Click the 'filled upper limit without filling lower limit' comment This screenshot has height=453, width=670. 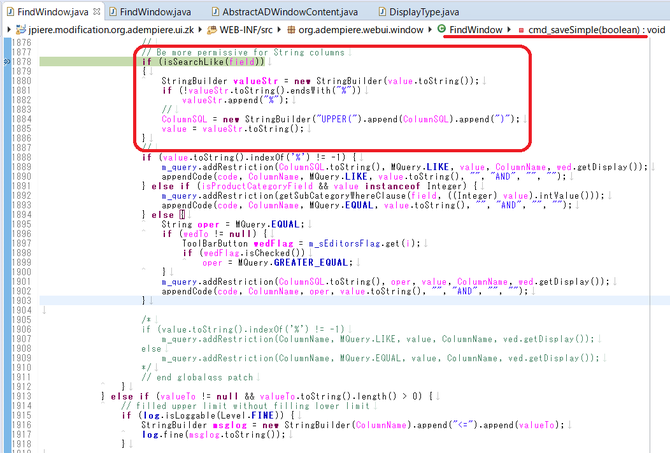pyautogui.click(x=245, y=406)
